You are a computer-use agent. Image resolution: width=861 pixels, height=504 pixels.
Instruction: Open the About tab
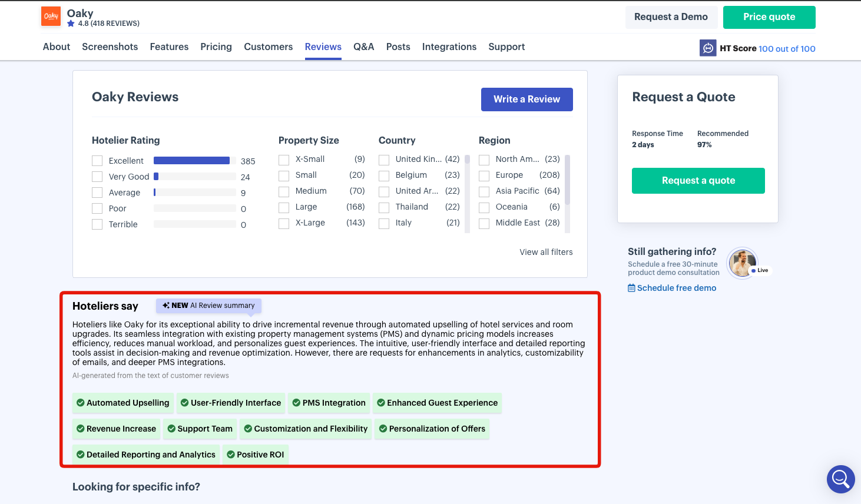coord(57,47)
